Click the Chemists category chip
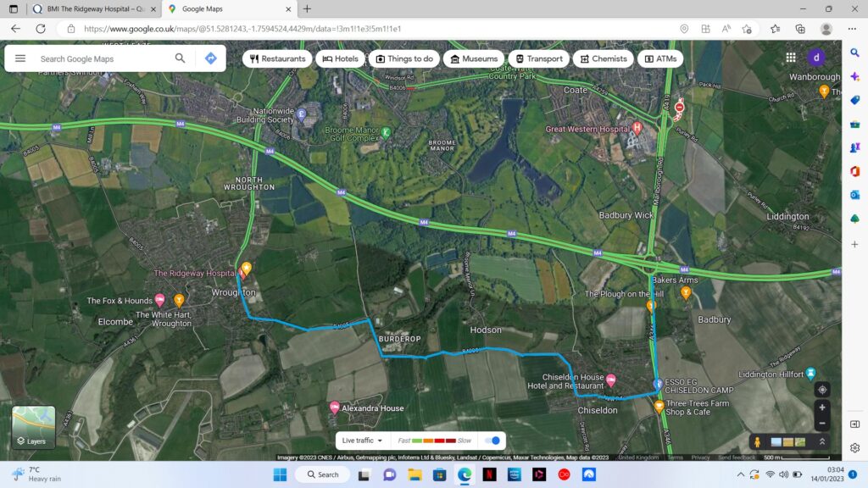The image size is (868, 488). click(x=602, y=58)
